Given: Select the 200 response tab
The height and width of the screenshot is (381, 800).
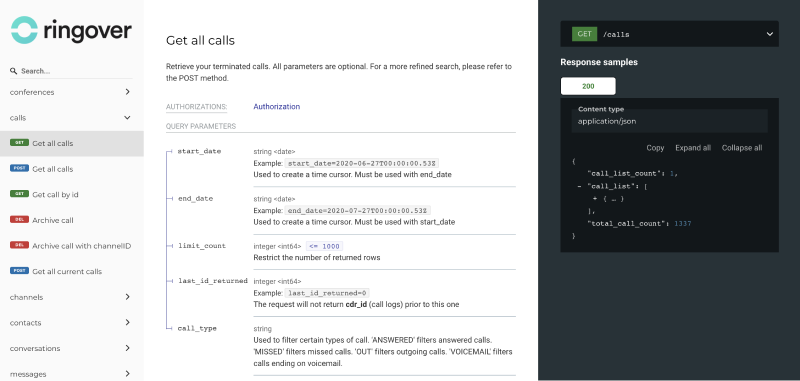Looking at the screenshot, I should click(x=588, y=86).
